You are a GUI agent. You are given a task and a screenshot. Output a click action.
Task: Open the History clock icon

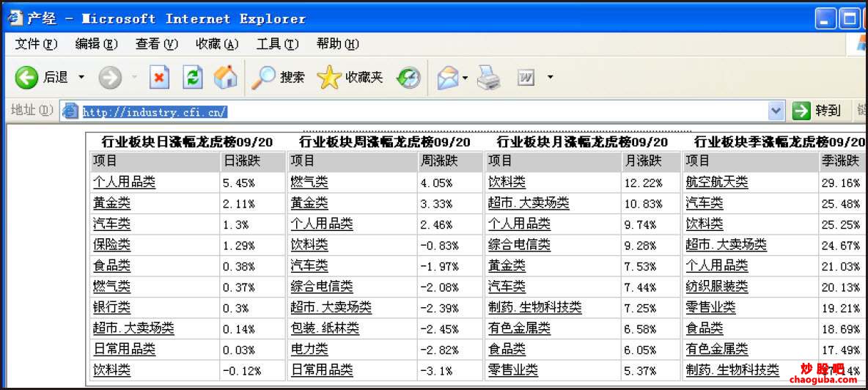click(x=408, y=78)
